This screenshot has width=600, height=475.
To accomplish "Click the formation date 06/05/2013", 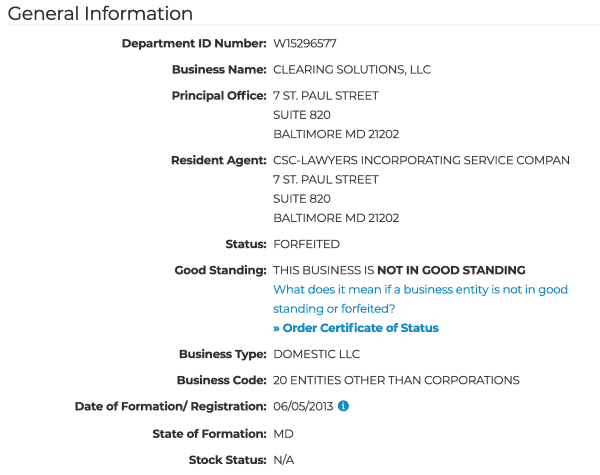I will click(x=303, y=406).
